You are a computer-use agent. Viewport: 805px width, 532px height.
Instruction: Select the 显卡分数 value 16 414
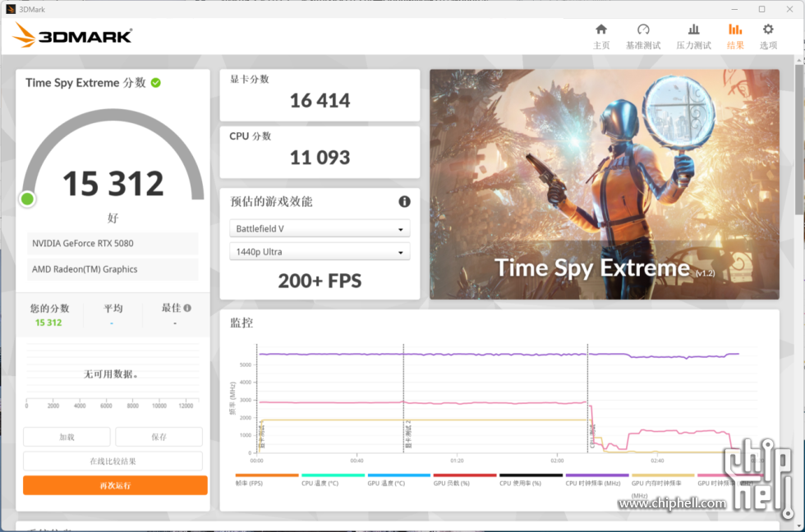click(x=320, y=100)
